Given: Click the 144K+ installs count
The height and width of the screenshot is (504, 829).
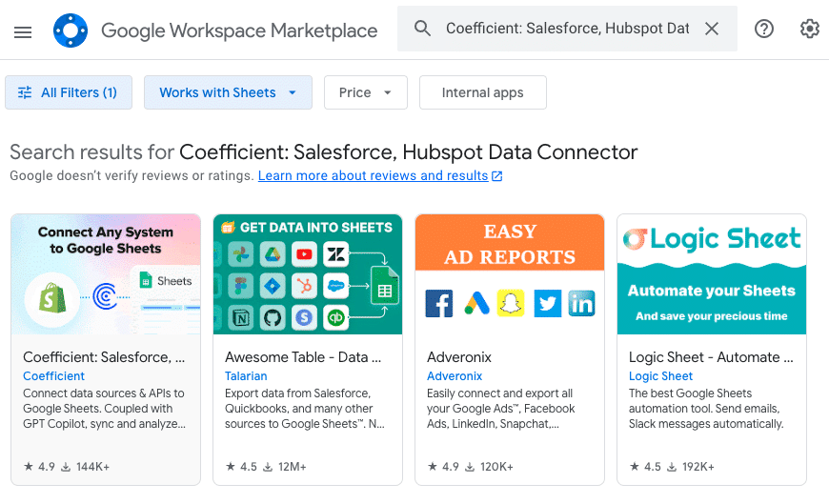Looking at the screenshot, I should click(92, 467).
